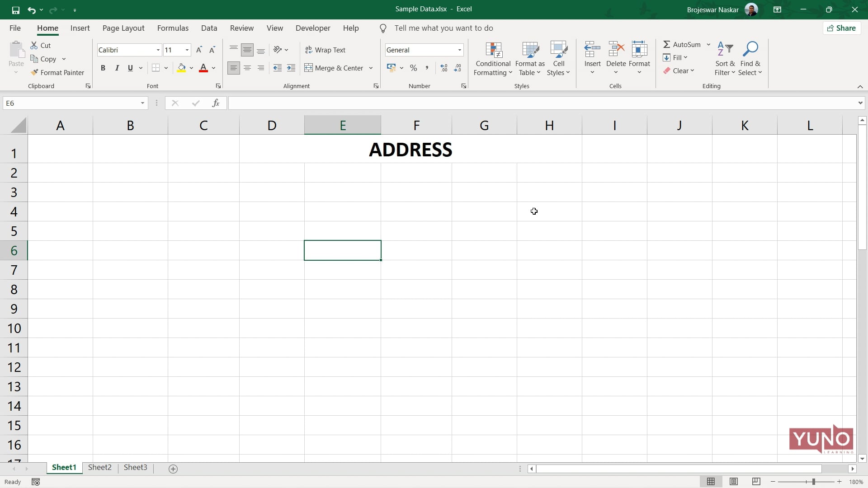
Task: Click the AutoSum button
Action: click(x=682, y=44)
